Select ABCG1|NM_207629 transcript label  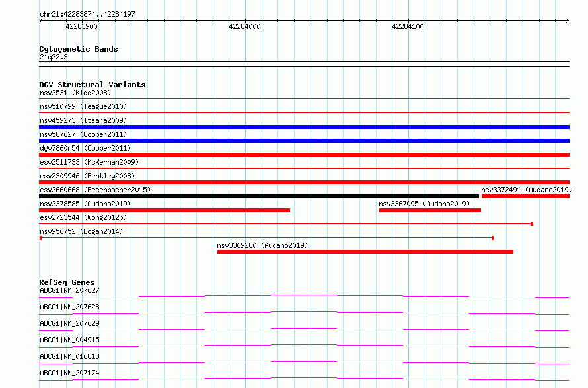coord(69,323)
